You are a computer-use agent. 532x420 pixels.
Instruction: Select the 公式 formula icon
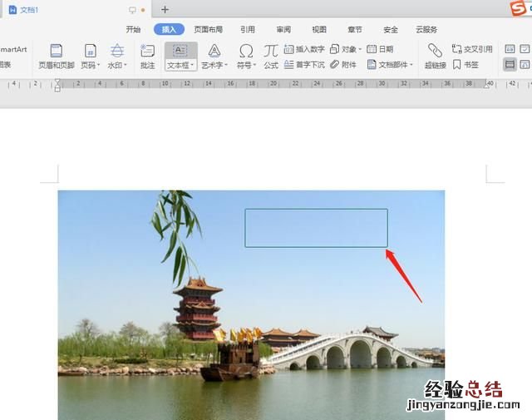coord(271,52)
